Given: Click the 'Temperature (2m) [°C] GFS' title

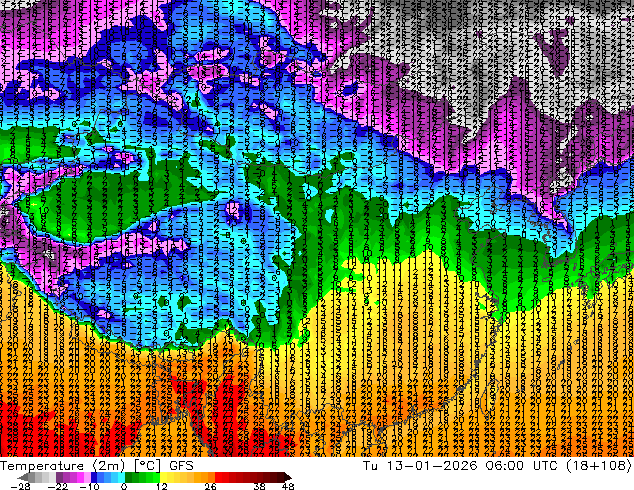Looking at the screenshot, I should click(97, 465).
